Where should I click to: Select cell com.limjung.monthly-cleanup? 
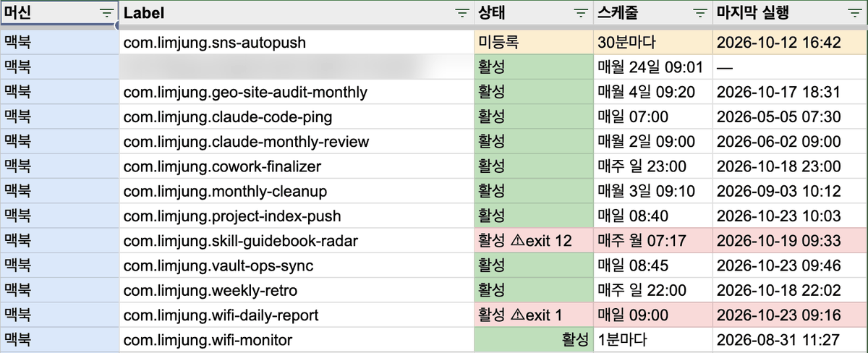[x=297, y=191]
